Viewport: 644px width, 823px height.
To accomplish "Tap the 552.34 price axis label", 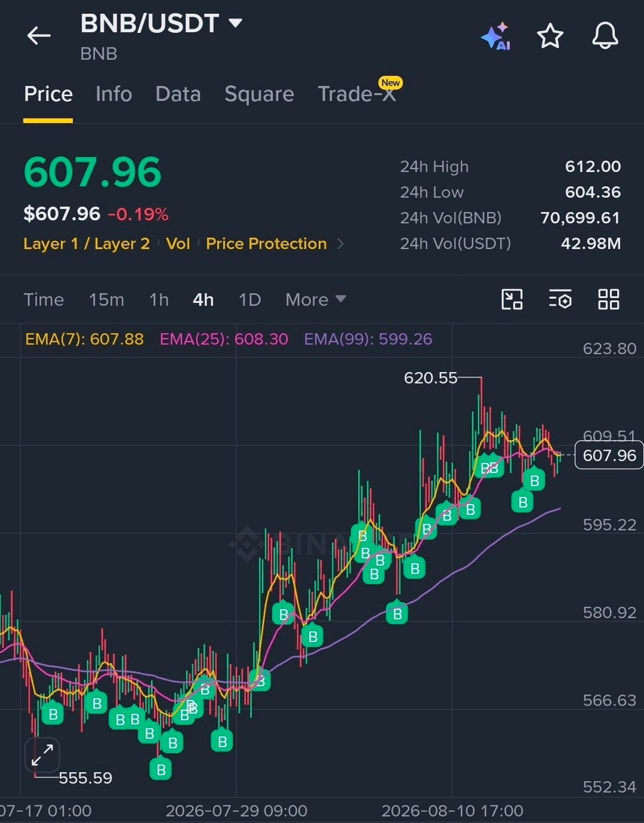I will [x=609, y=787].
